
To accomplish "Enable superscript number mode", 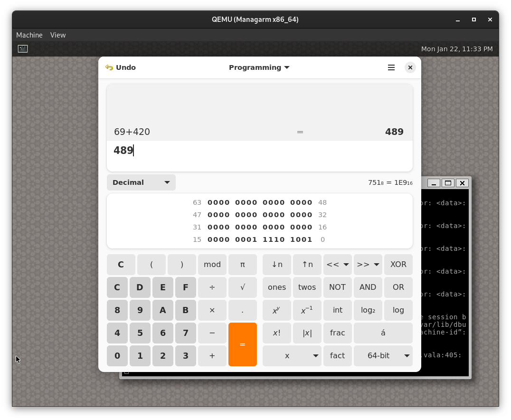I will pos(307,264).
